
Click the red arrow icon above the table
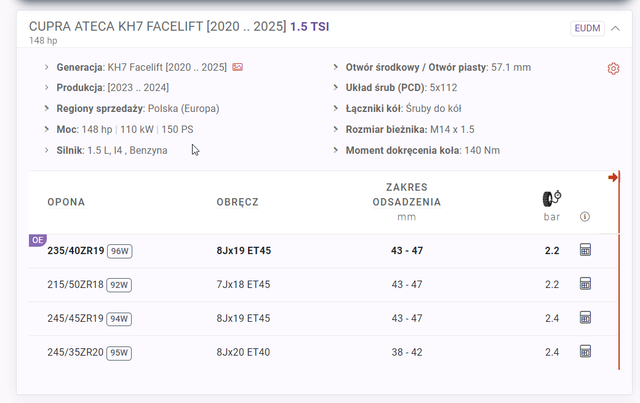(x=612, y=177)
